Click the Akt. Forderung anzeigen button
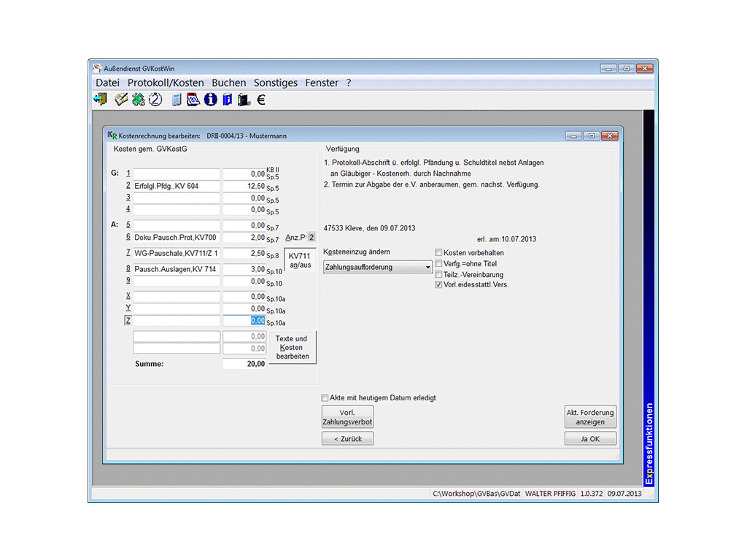The height and width of the screenshot is (560, 747). tap(590, 417)
